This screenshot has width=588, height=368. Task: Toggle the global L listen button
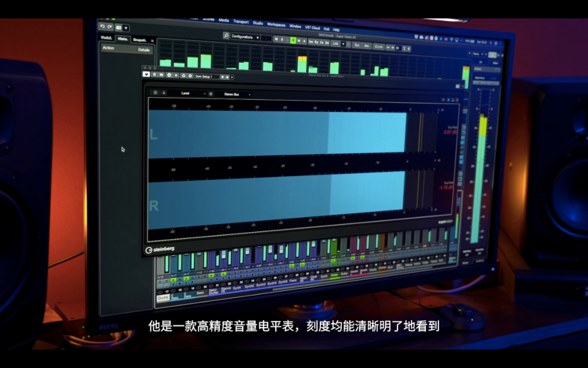(x=287, y=40)
